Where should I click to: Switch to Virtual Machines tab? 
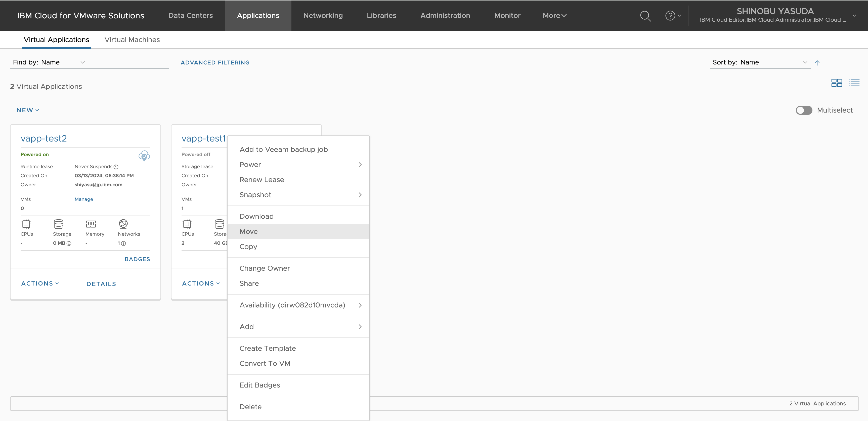pos(132,40)
